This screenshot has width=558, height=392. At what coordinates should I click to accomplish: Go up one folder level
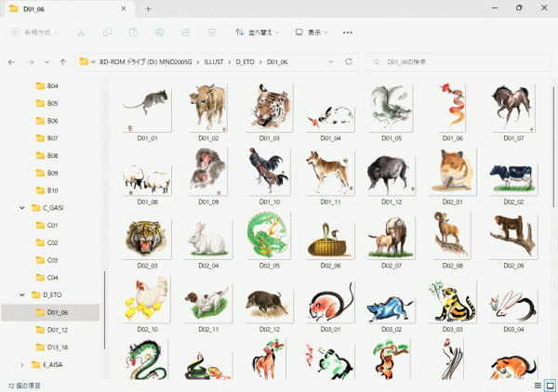[x=63, y=62]
